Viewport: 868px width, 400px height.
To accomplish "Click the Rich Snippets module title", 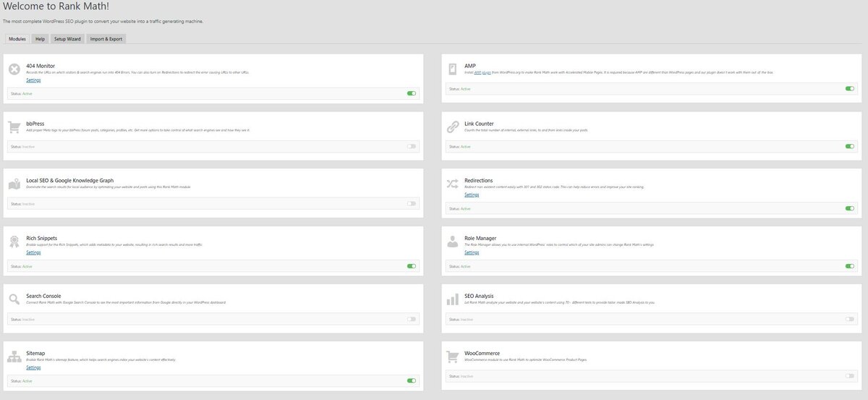I will coord(42,238).
